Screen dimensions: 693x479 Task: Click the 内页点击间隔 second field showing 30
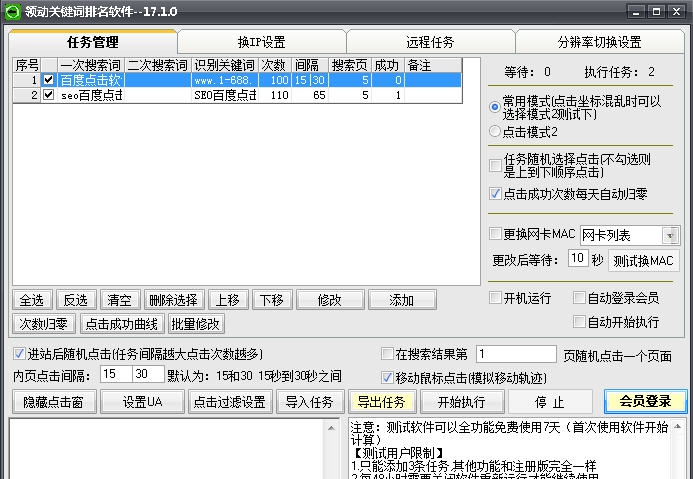point(148,374)
